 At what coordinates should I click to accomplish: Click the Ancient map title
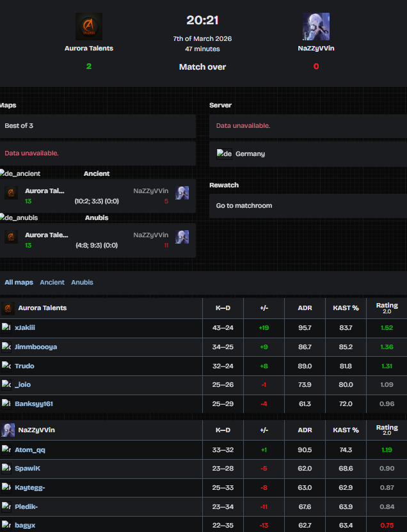pos(97,173)
